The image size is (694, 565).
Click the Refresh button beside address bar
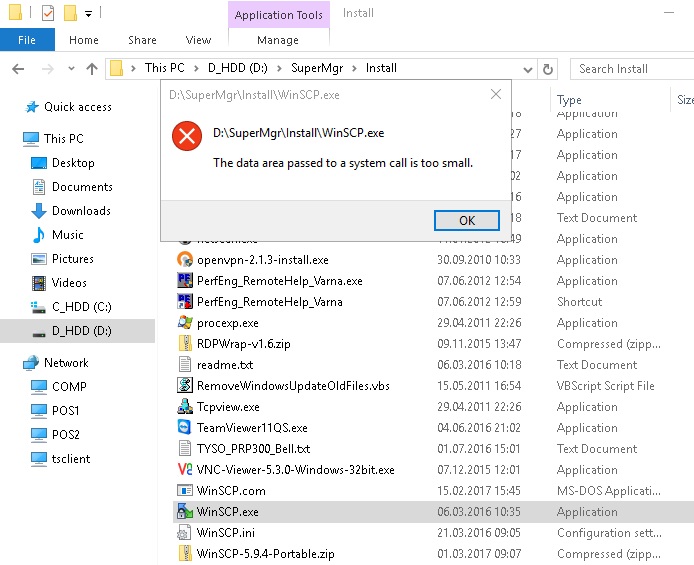547,69
